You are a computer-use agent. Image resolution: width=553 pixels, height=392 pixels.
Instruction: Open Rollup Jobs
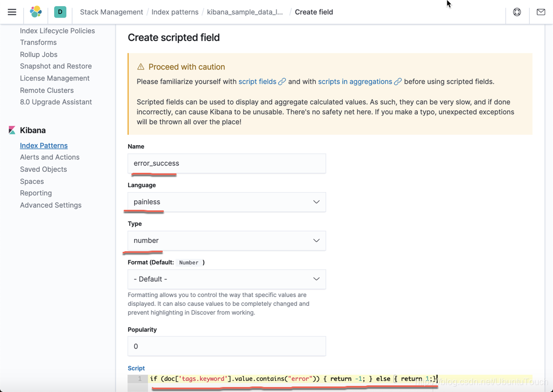pos(39,54)
